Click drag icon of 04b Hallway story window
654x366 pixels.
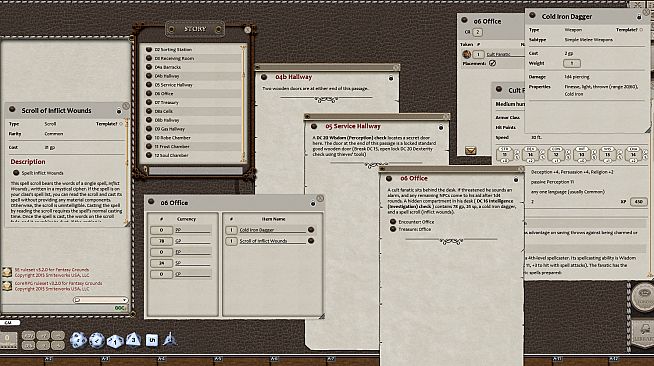pyautogui.click(x=264, y=77)
